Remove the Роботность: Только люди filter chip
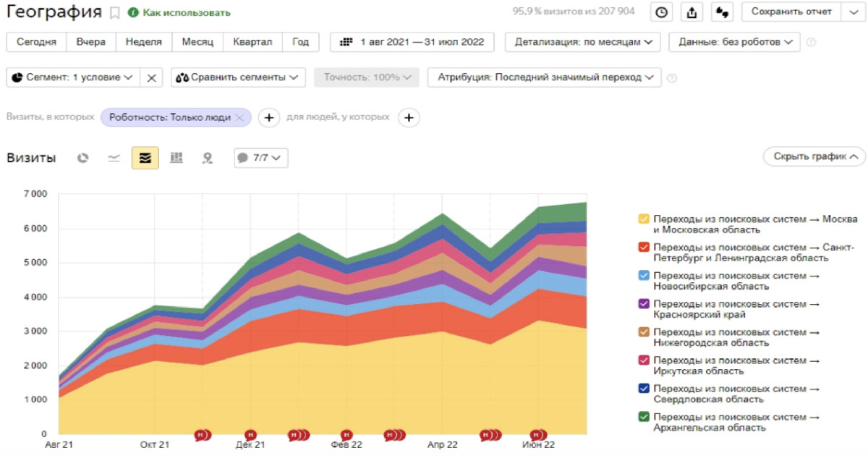The height and width of the screenshot is (456, 868). click(240, 117)
